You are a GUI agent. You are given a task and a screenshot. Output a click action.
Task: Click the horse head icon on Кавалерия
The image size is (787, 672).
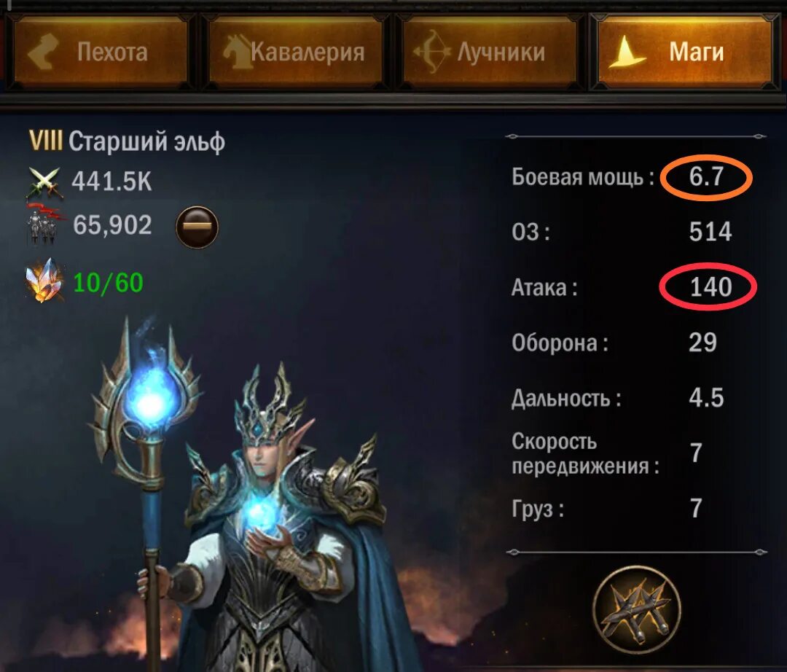pyautogui.click(x=237, y=52)
